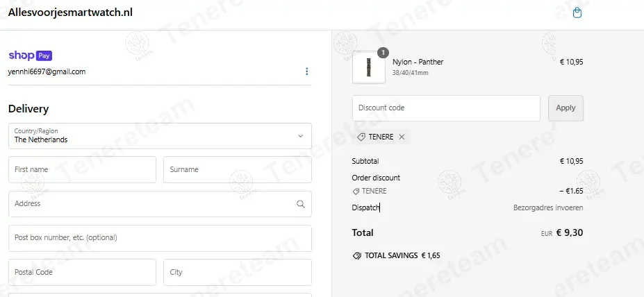The image size is (644, 297).
Task: Click the Nylon - Panther product name
Action: pos(418,62)
